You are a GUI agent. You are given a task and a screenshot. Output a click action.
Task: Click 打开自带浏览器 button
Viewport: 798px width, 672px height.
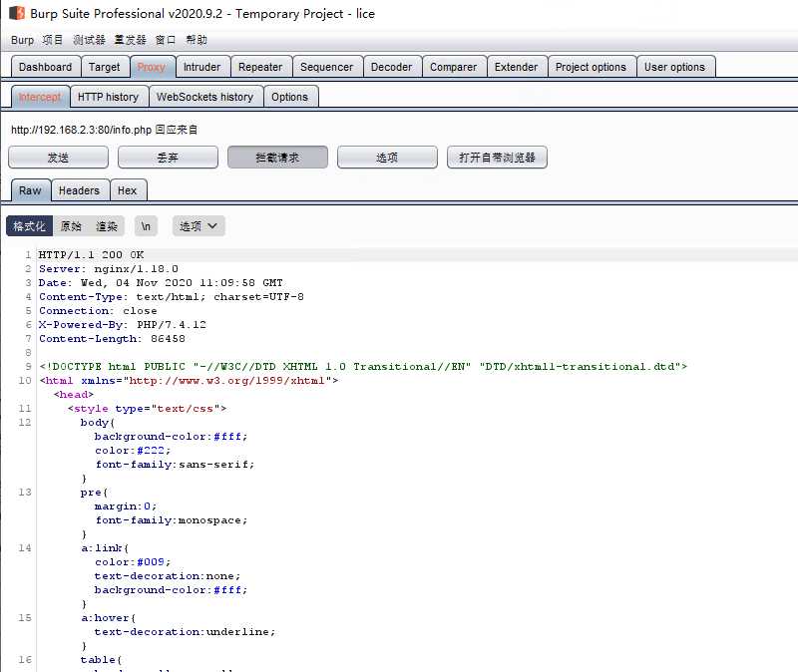pos(497,158)
